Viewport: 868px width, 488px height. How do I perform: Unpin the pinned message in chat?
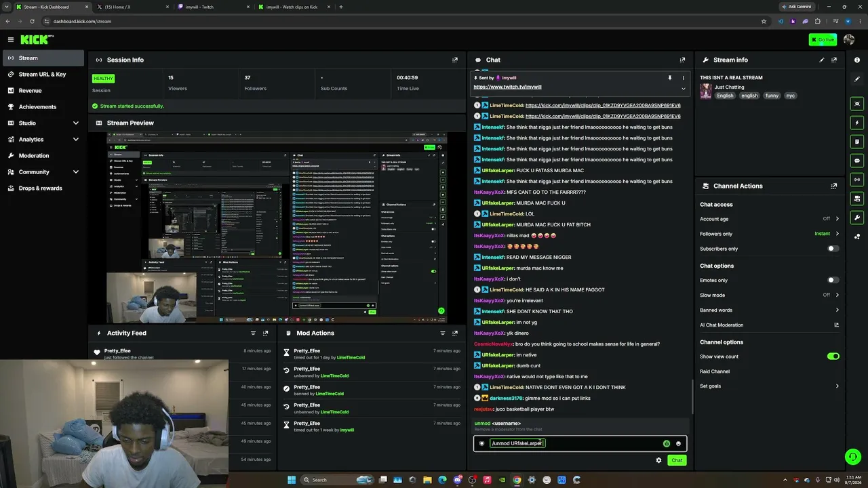[670, 78]
